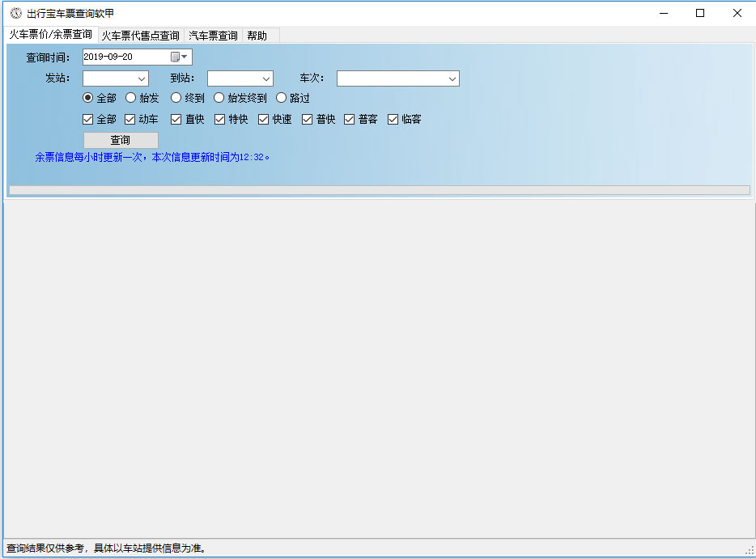Viewport: 756px width, 559px height.
Task: Switch to the 火车票价/余票查询 tab
Action: coord(51,34)
